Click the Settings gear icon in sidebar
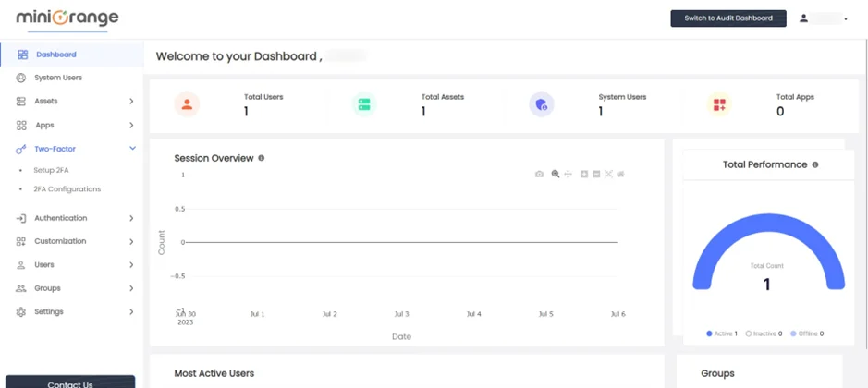 tap(21, 311)
